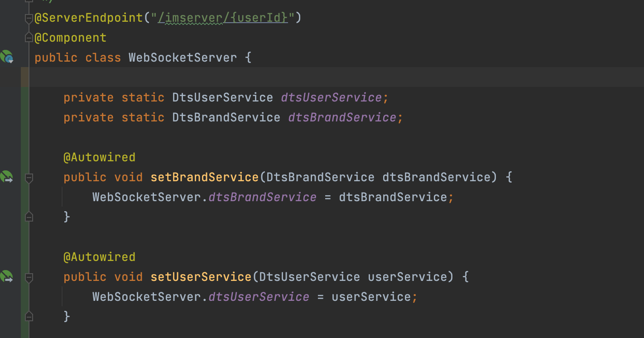Click the setUserService method name
This screenshot has width=644, height=338.
(201, 277)
